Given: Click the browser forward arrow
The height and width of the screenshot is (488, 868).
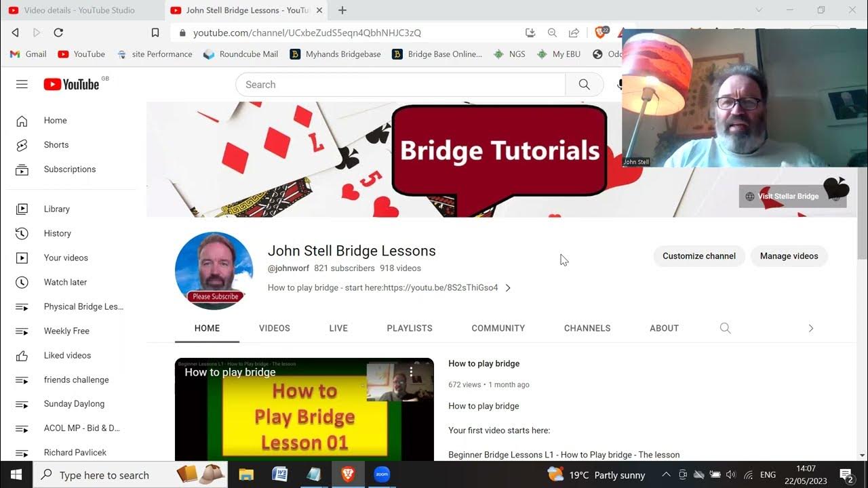Looking at the screenshot, I should (x=37, y=33).
